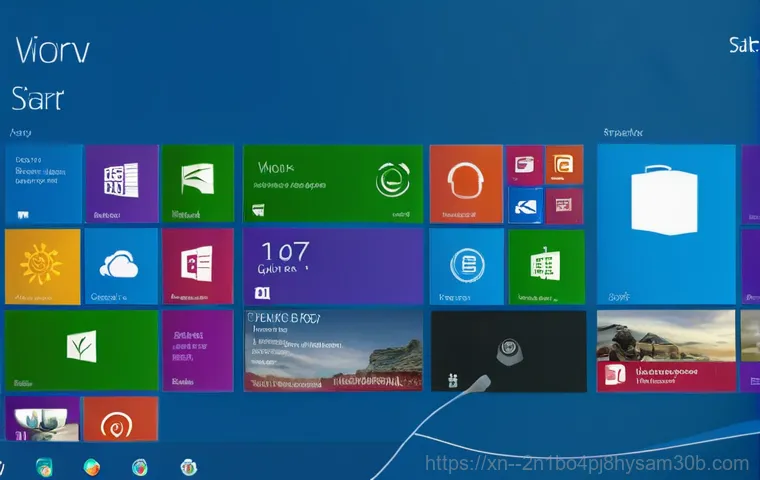This screenshot has width=760, height=480.
Task: Click the user account name in the top-right
Action: tap(744, 45)
